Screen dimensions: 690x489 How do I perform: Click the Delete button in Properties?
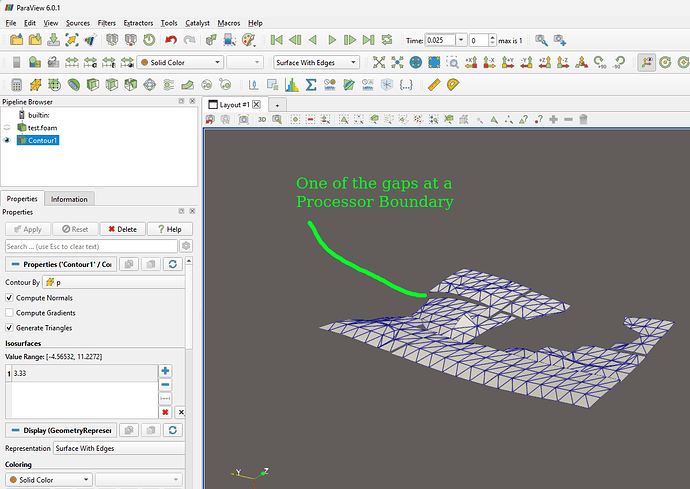(x=120, y=229)
